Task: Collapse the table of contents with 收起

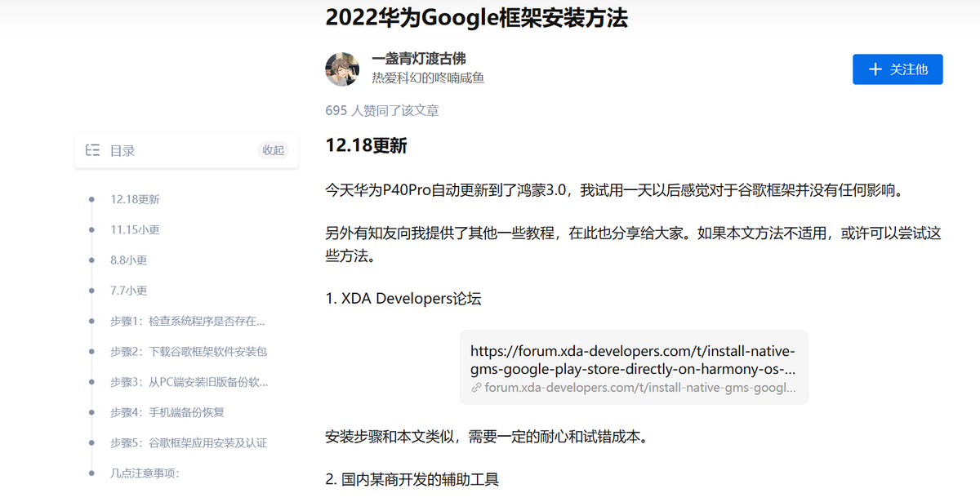Action: coord(273,150)
